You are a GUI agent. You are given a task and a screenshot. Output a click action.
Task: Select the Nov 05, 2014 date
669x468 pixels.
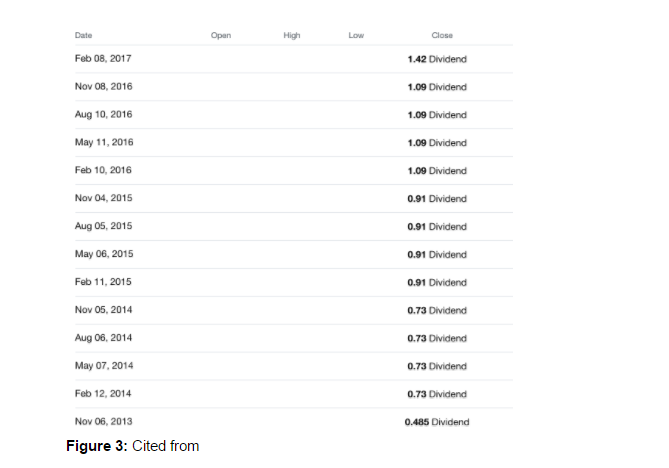[x=103, y=310]
